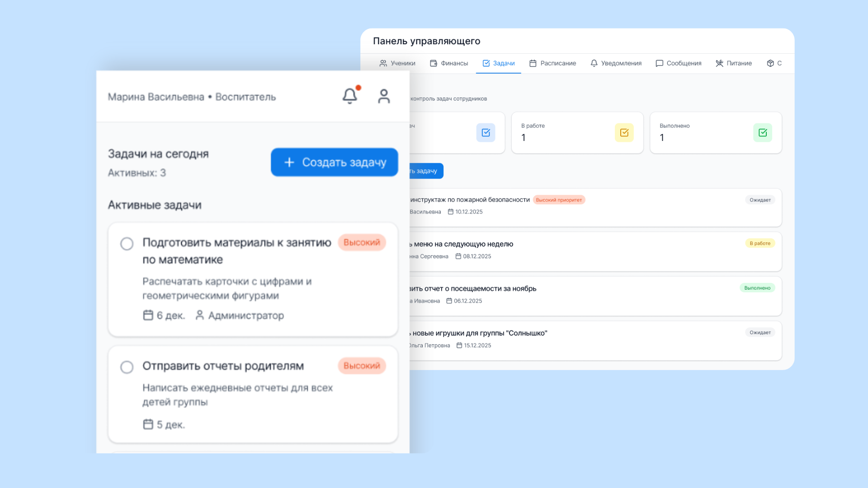This screenshot has width=868, height=488.
Task: Mark "Отправить отчеты родителям" task complete
Action: click(x=127, y=367)
